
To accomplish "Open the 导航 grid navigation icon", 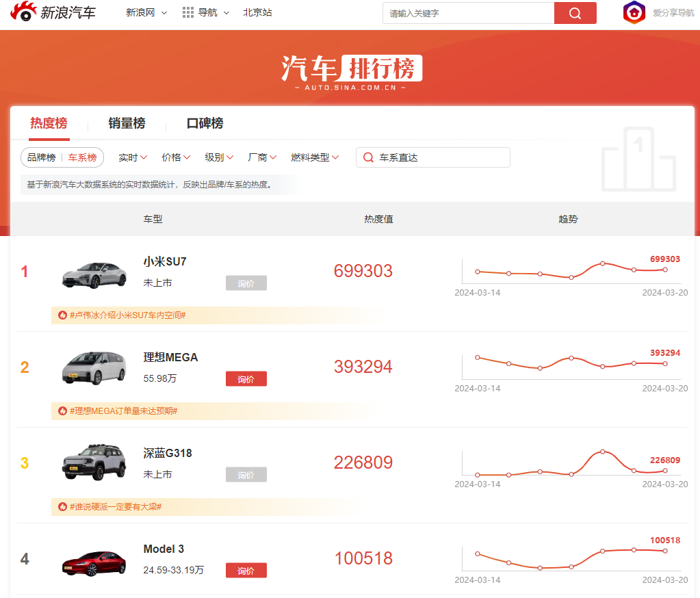I will 188,12.
